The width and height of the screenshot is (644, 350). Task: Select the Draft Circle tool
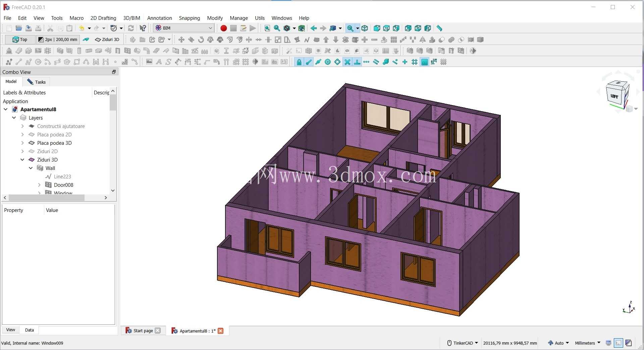point(38,62)
